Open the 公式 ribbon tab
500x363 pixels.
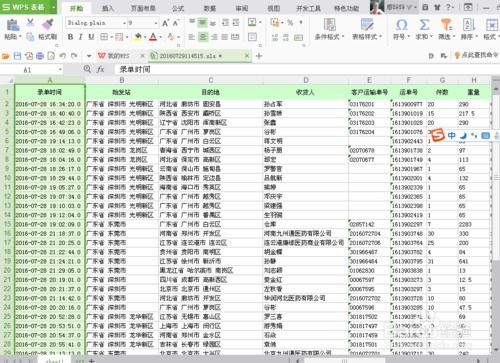[178, 8]
